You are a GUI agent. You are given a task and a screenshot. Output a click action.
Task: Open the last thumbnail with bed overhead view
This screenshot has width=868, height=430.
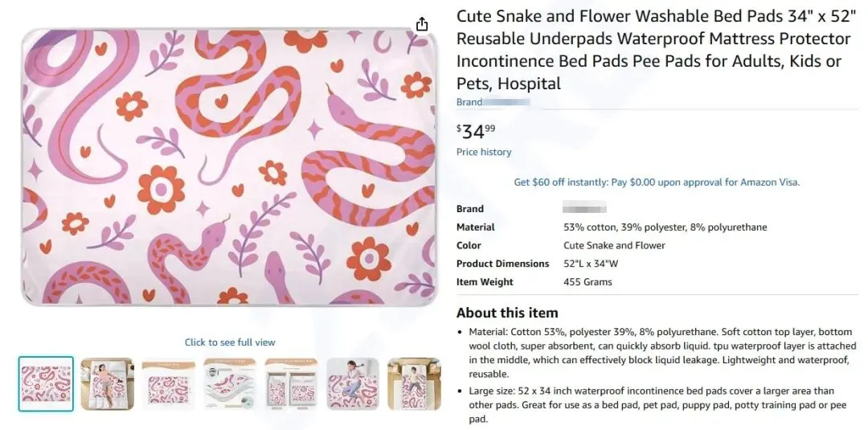(414, 383)
